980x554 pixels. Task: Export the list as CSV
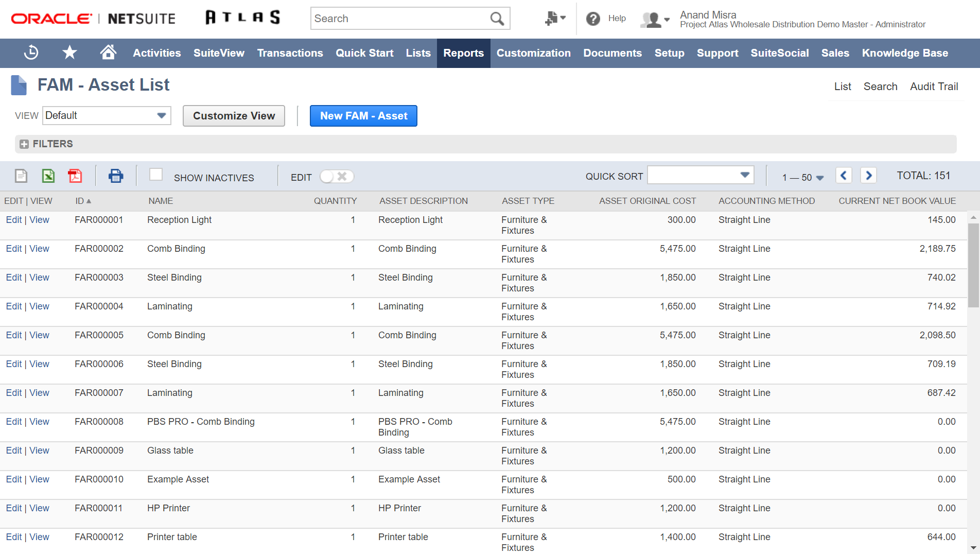pyautogui.click(x=21, y=176)
